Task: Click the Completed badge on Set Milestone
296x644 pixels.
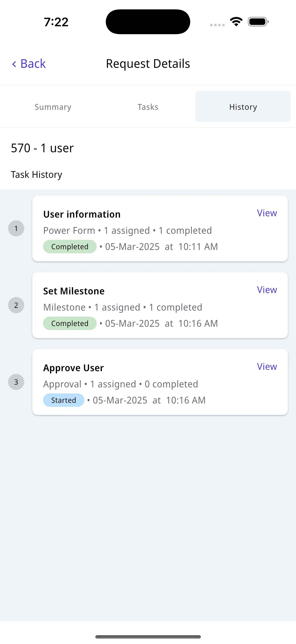Action: coord(70,323)
